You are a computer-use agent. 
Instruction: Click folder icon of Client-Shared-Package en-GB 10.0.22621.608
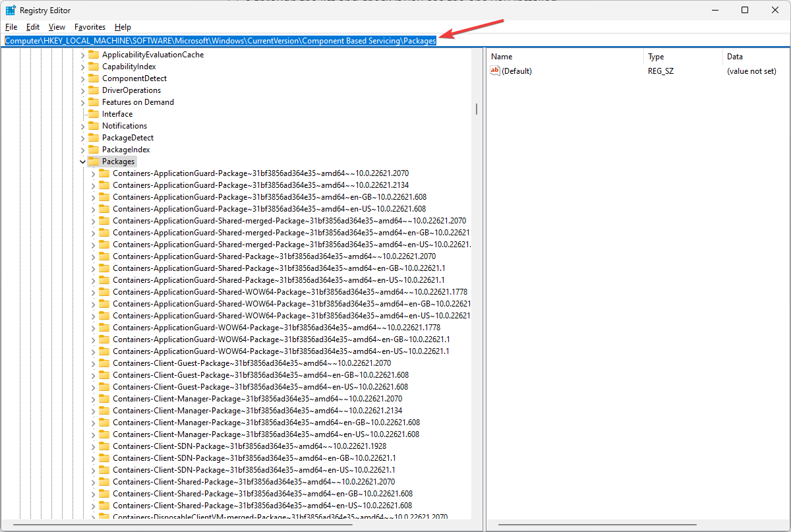click(x=104, y=494)
